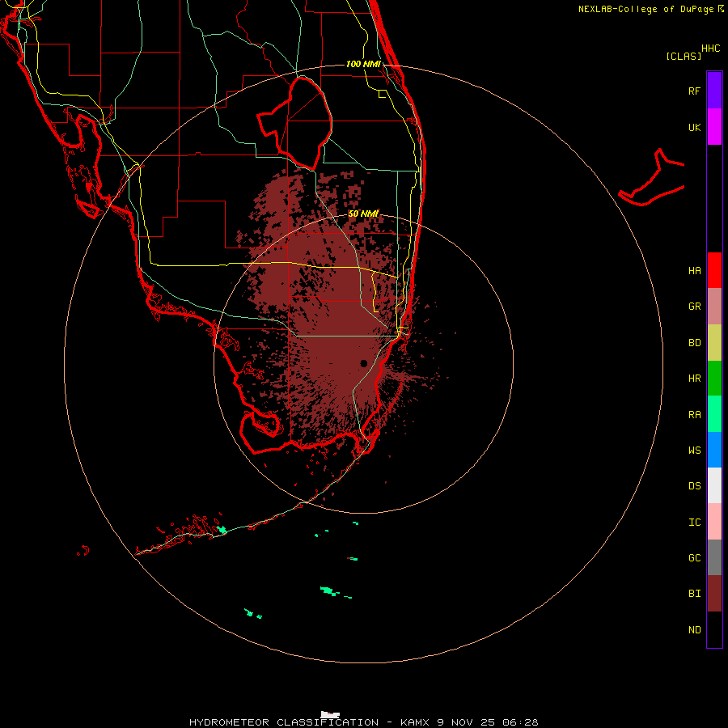The image size is (728, 728).
Task: Click the UK magenta legend swatch
Action: (714, 127)
